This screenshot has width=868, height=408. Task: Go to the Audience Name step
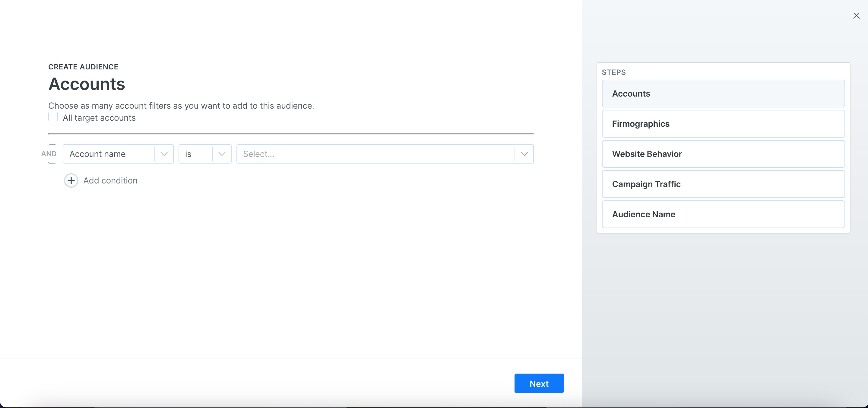[723, 214]
